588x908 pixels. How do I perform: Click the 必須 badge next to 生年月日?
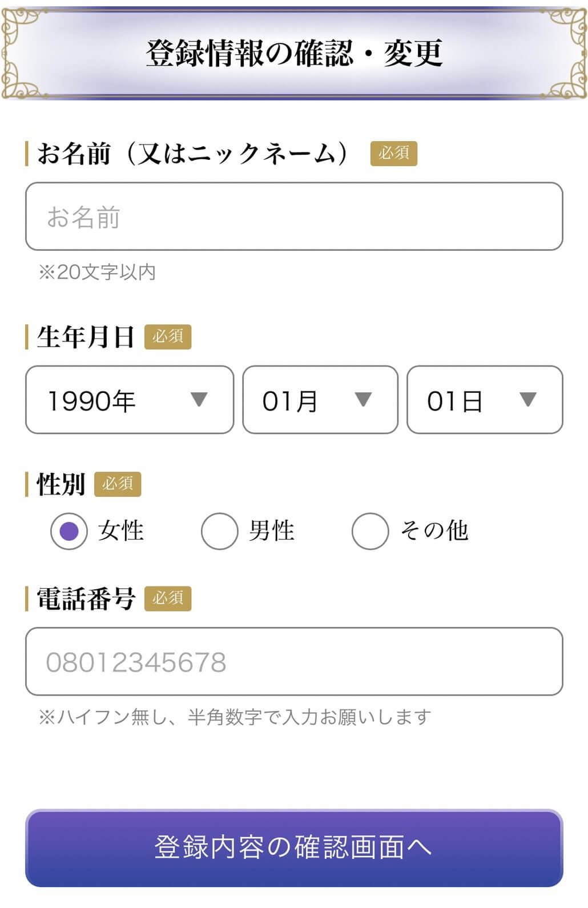coord(167,337)
